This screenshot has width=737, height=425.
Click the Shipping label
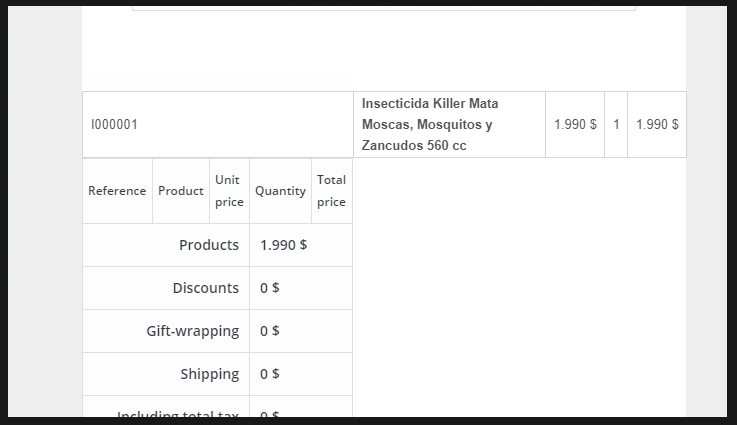(x=209, y=374)
